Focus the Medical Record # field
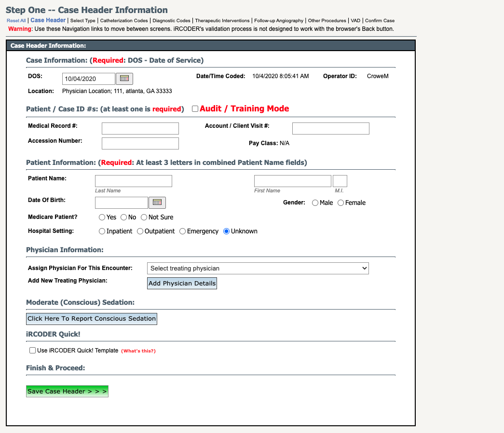504x433 pixels. point(140,128)
